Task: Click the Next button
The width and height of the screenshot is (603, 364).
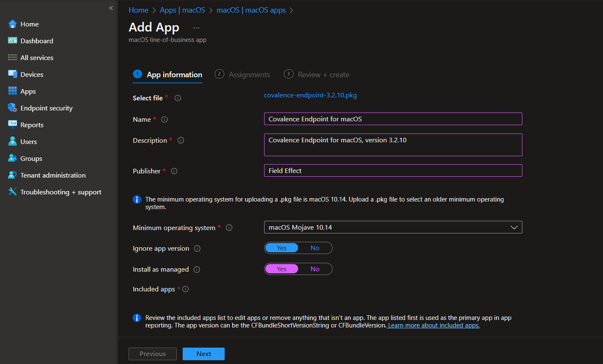Action: pyautogui.click(x=204, y=354)
